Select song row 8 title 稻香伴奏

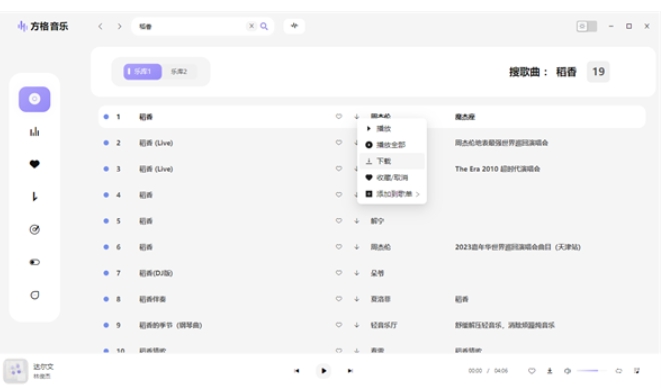coord(152,299)
